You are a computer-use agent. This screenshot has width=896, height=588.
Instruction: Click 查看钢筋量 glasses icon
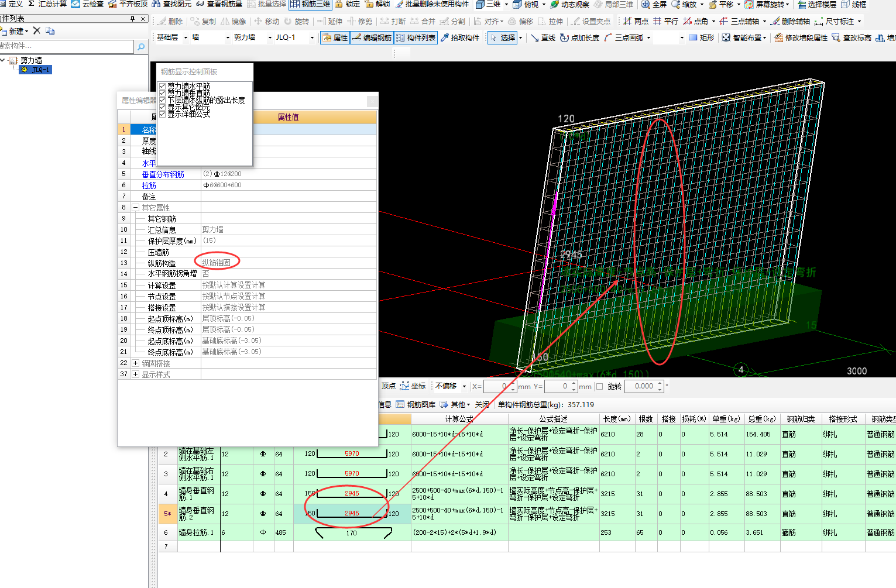point(200,4)
